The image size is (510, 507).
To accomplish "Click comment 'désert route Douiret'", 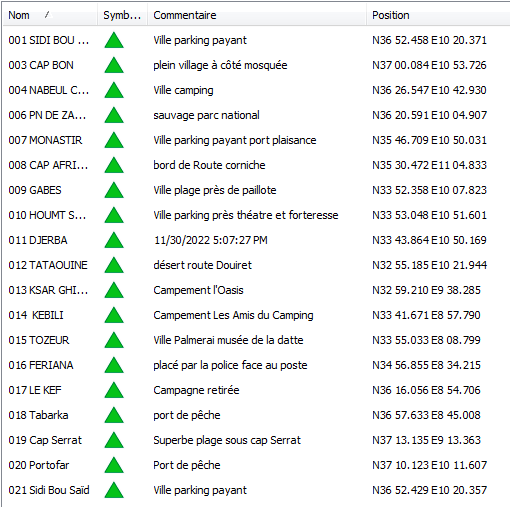I will point(203,265).
